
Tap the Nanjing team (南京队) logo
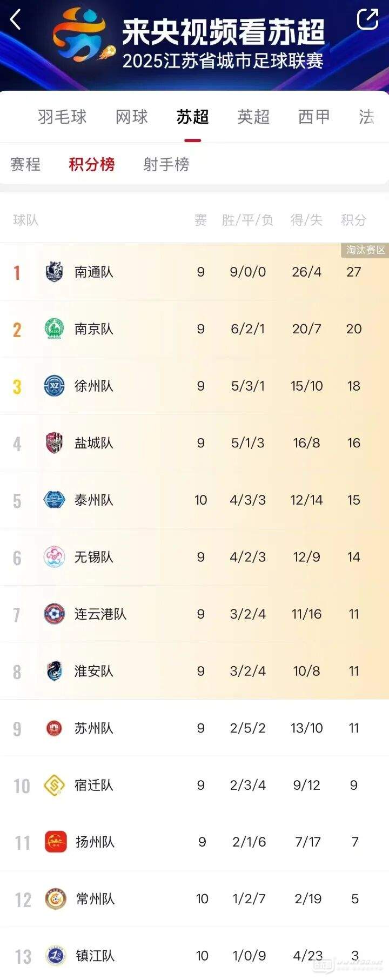pyautogui.click(x=55, y=329)
